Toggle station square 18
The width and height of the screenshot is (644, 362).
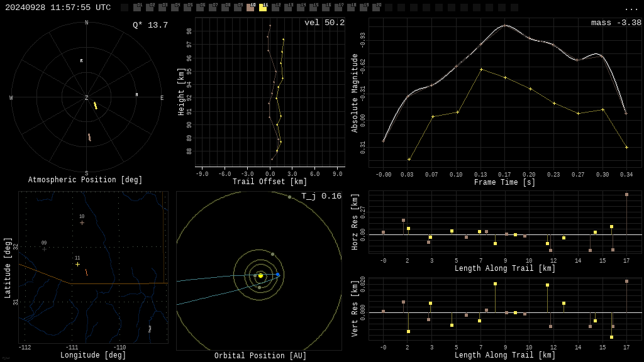pyautogui.click(x=350, y=8)
